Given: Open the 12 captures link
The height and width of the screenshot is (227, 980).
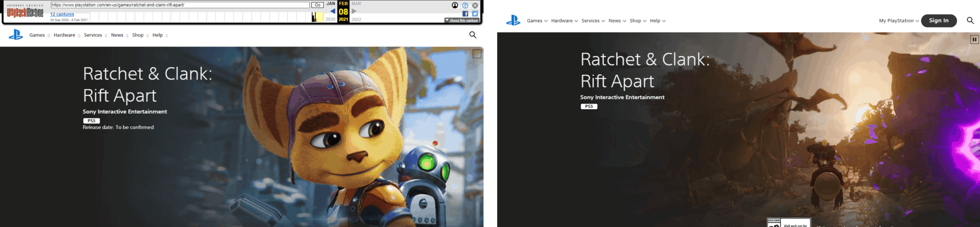Looking at the screenshot, I should click(x=62, y=14).
